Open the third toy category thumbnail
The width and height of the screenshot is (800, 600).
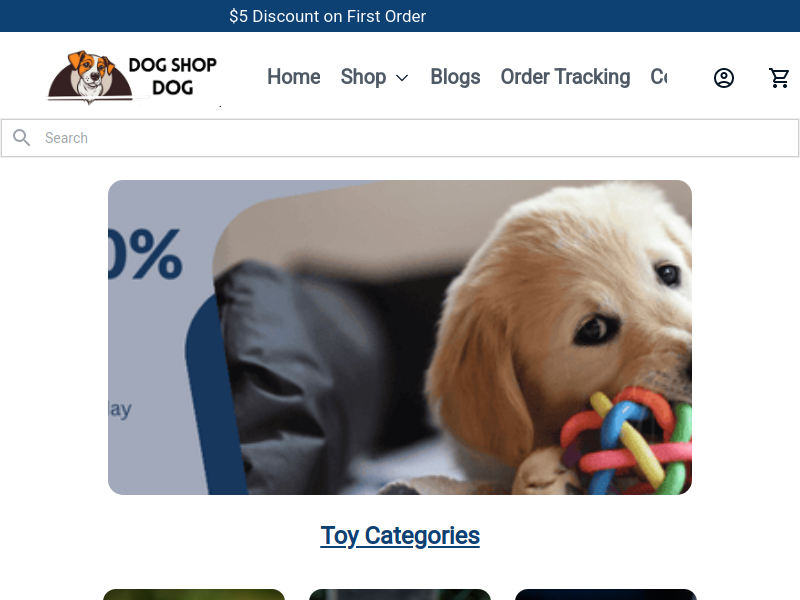(x=606, y=594)
